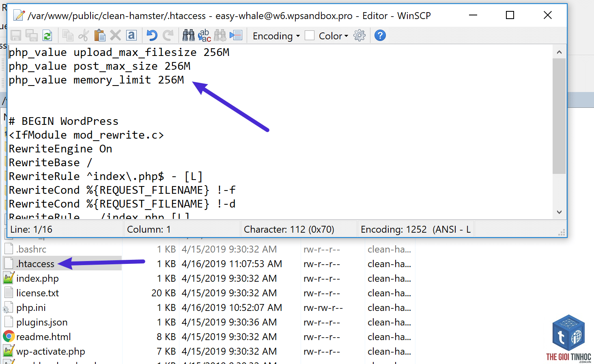This screenshot has height=364, width=594.
Task: Click the Select All icon
Action: coord(131,36)
